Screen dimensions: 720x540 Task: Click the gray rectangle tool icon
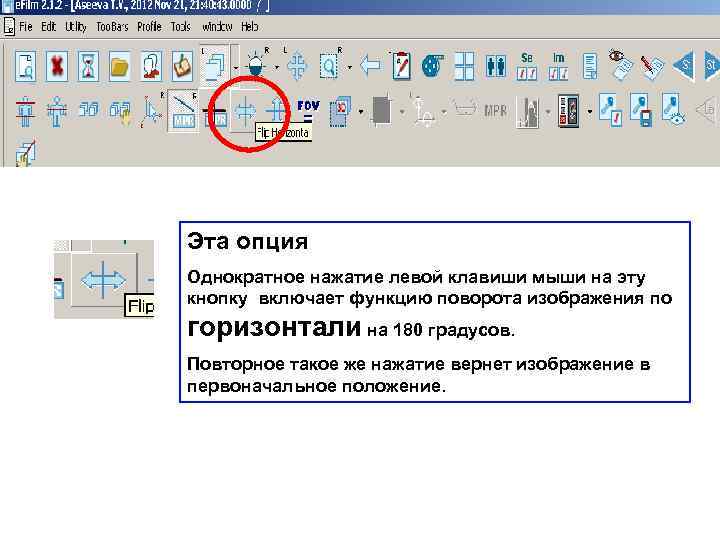coord(382,110)
